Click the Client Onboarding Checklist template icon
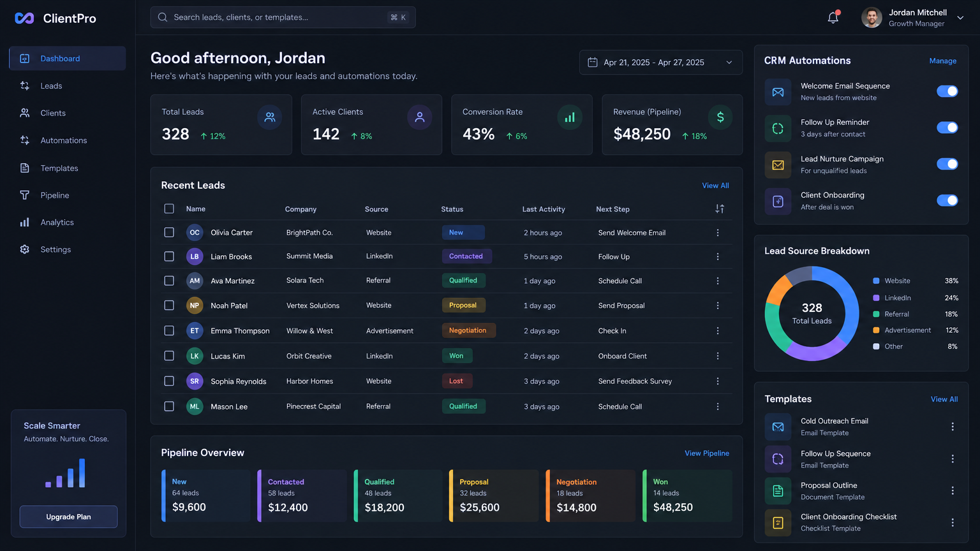The height and width of the screenshot is (551, 980). (778, 522)
